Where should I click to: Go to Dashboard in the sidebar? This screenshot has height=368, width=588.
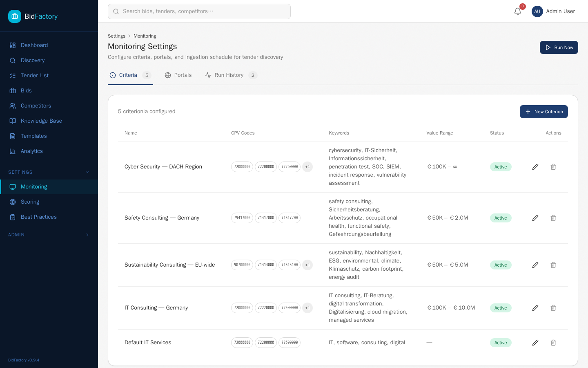pyautogui.click(x=49, y=45)
